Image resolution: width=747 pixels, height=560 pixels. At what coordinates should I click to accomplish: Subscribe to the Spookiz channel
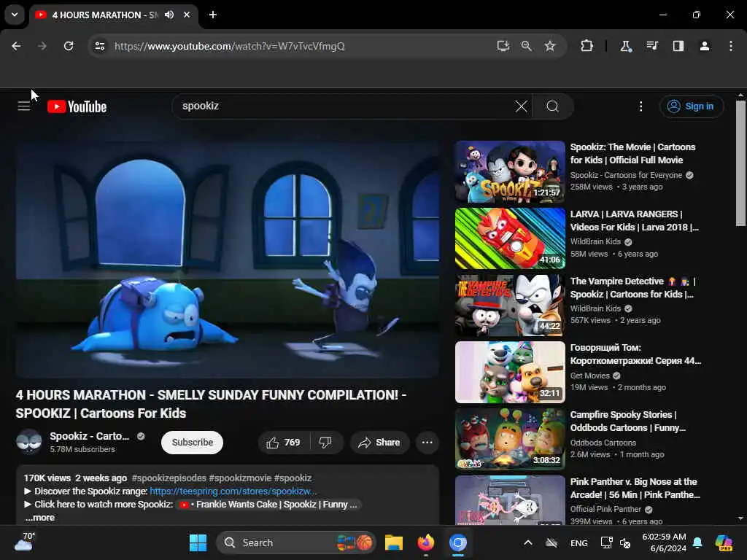click(x=193, y=443)
